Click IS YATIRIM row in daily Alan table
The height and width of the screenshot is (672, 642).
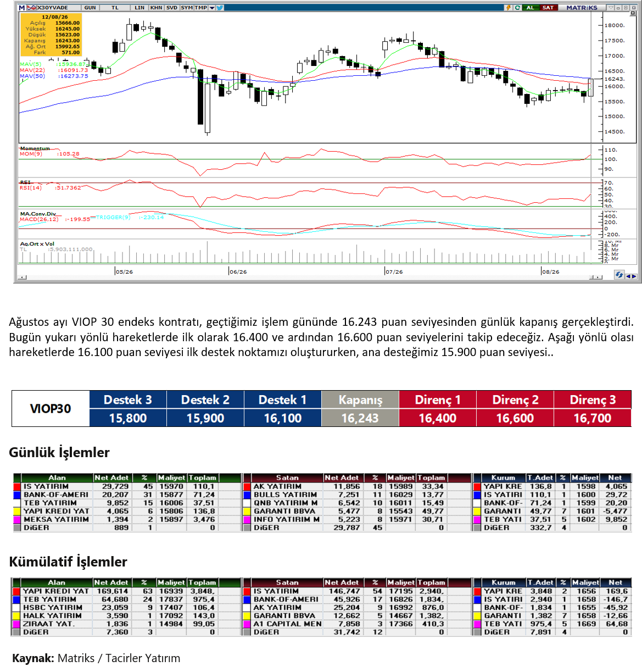tap(127, 486)
